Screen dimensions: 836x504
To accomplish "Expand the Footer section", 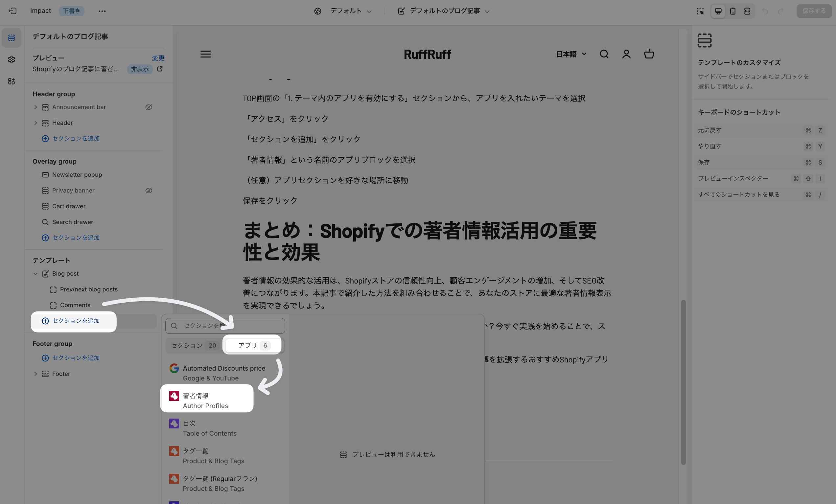I will coord(35,374).
